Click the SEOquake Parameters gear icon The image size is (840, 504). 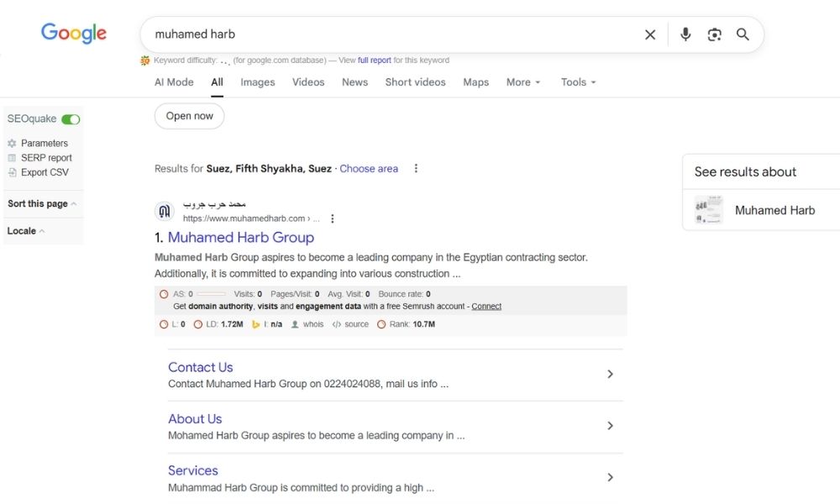12,144
